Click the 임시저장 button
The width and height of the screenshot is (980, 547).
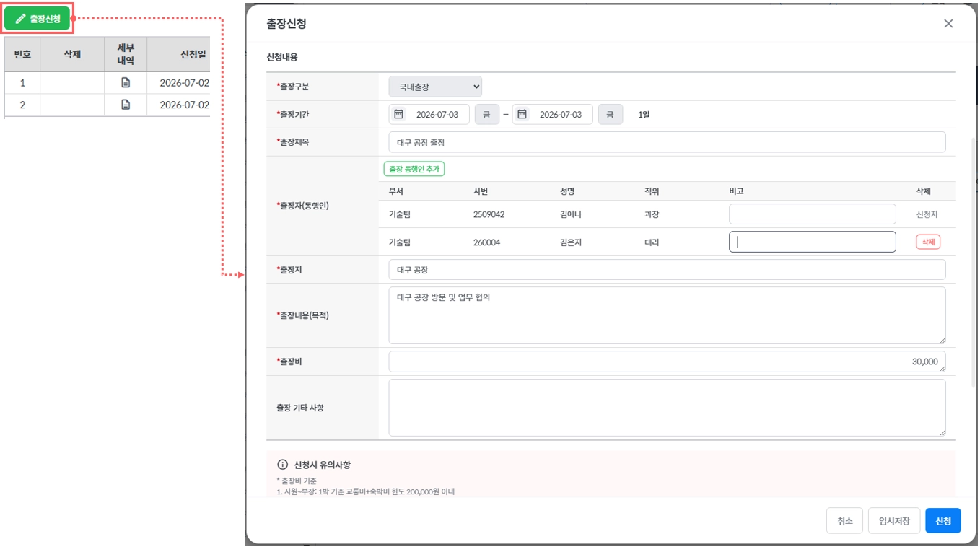[x=894, y=521]
